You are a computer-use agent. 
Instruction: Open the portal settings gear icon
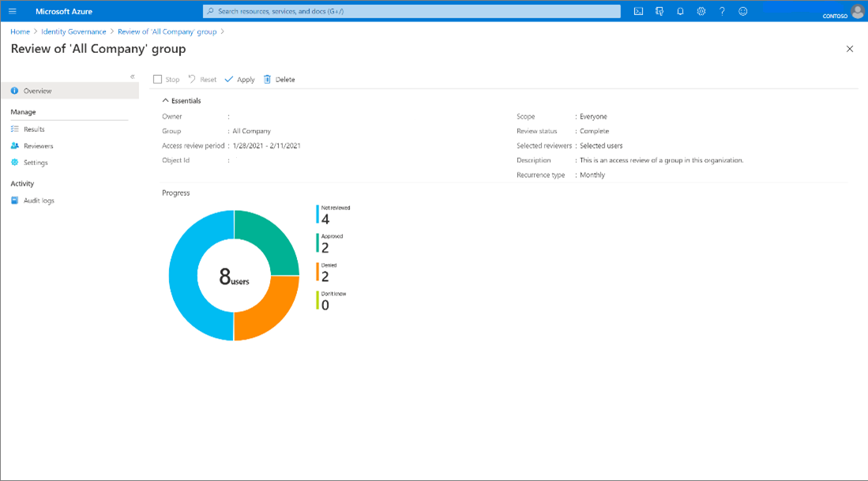pos(701,12)
